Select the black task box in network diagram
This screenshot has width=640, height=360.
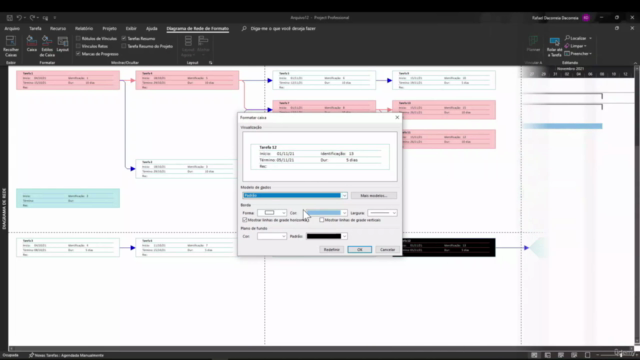tap(449, 247)
